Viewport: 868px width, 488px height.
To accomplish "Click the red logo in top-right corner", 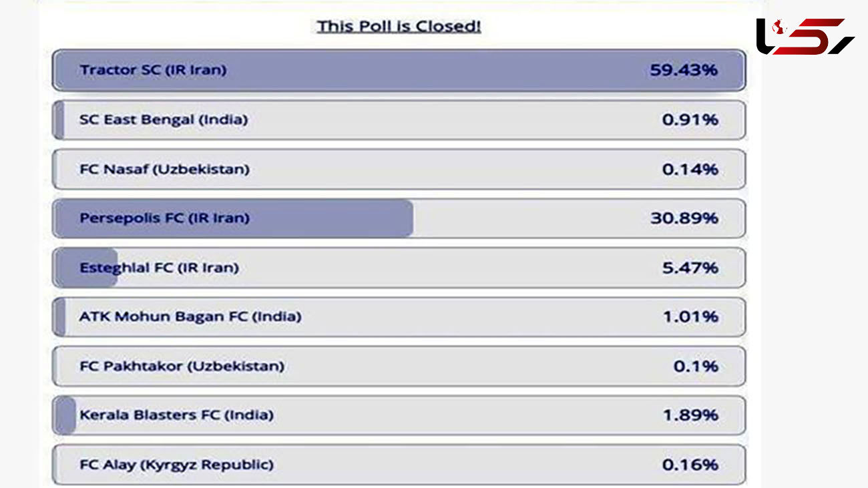I will [x=805, y=36].
